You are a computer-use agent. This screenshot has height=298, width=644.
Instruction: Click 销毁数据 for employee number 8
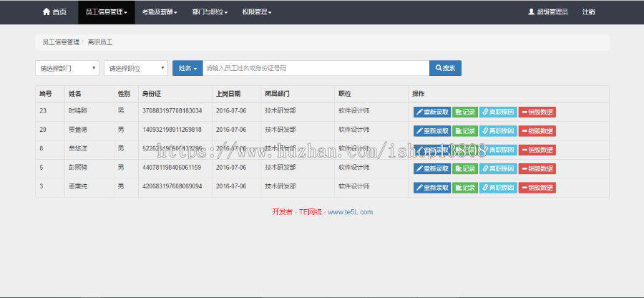click(x=537, y=150)
